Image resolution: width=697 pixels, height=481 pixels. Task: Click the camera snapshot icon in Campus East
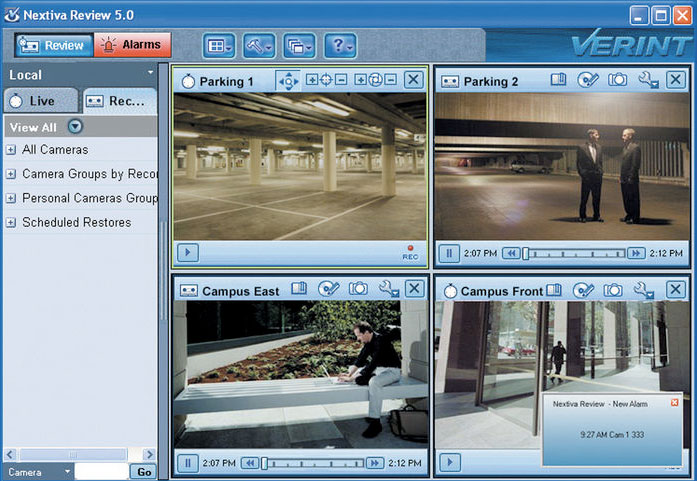click(358, 290)
